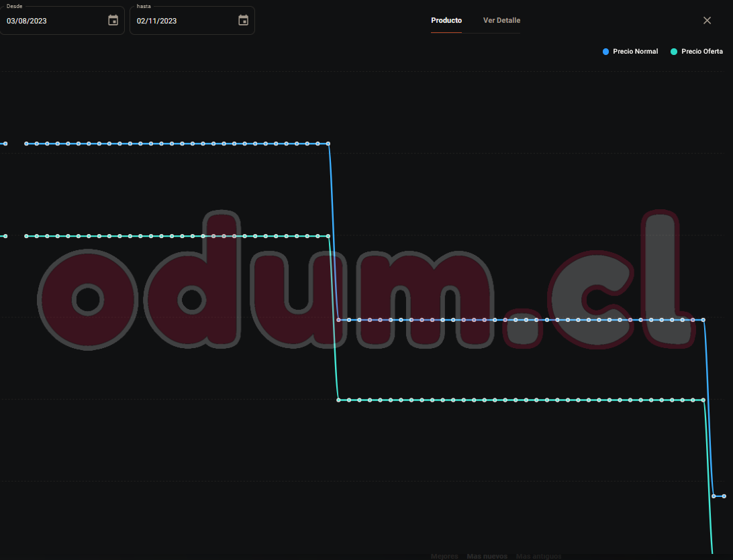Click the blue Precio Normal legend dot
This screenshot has width=733, height=560.
(x=606, y=52)
